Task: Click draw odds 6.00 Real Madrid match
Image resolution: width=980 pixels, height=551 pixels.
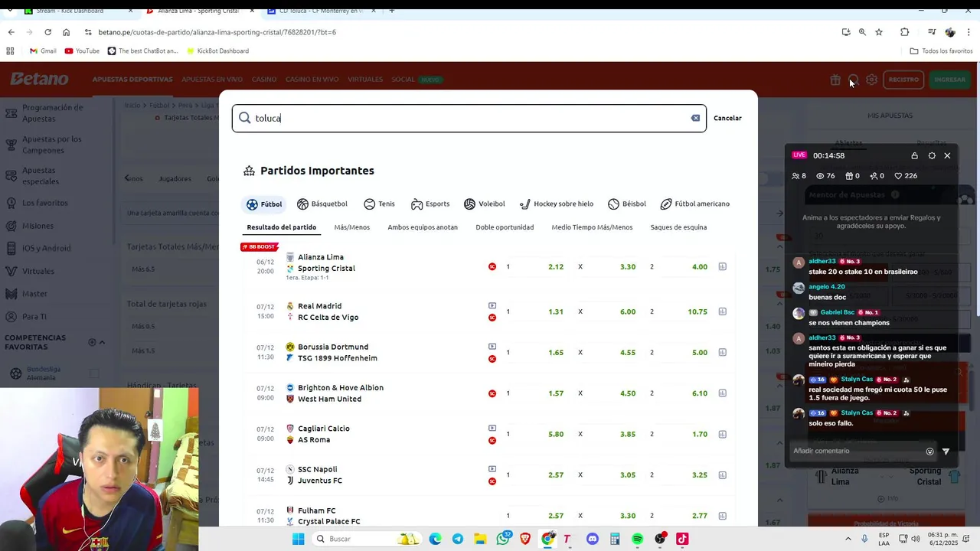Action: (628, 312)
